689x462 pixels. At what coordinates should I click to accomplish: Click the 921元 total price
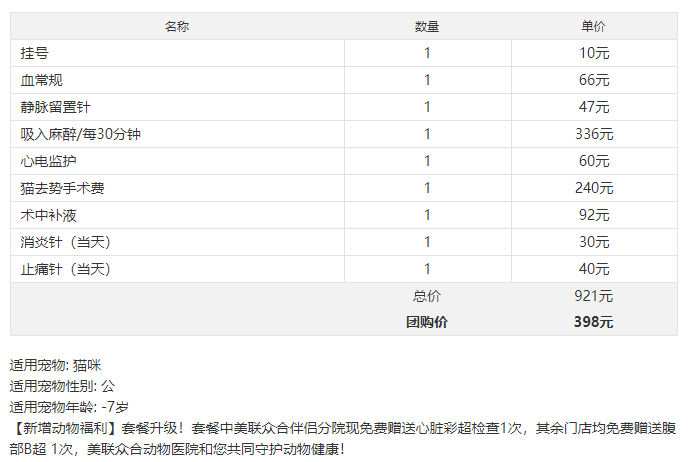[x=593, y=296]
